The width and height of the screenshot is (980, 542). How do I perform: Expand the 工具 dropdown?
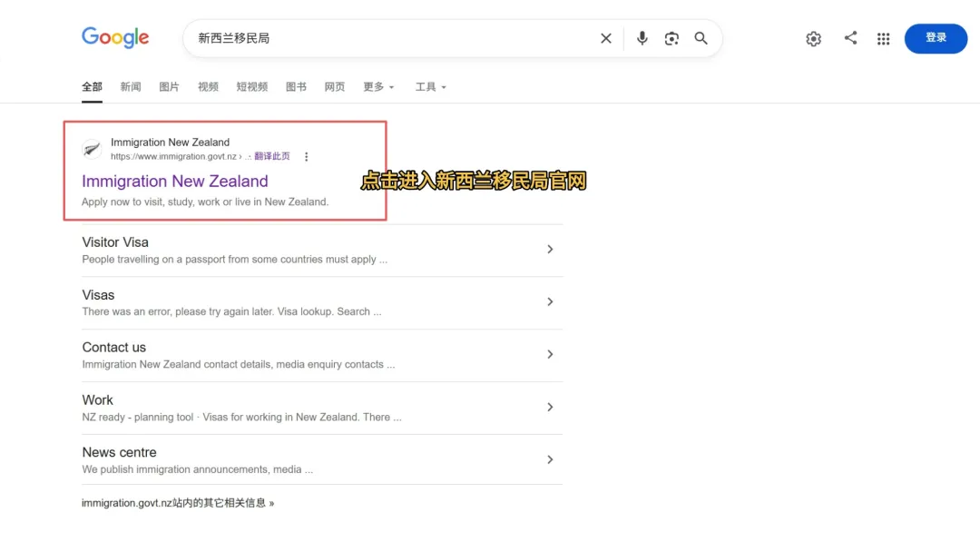[431, 87]
